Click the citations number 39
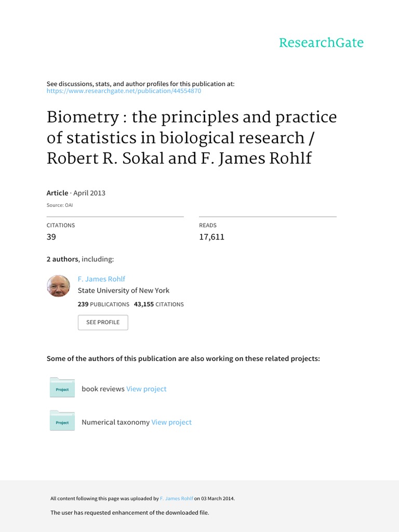399x532 pixels. 51,237
